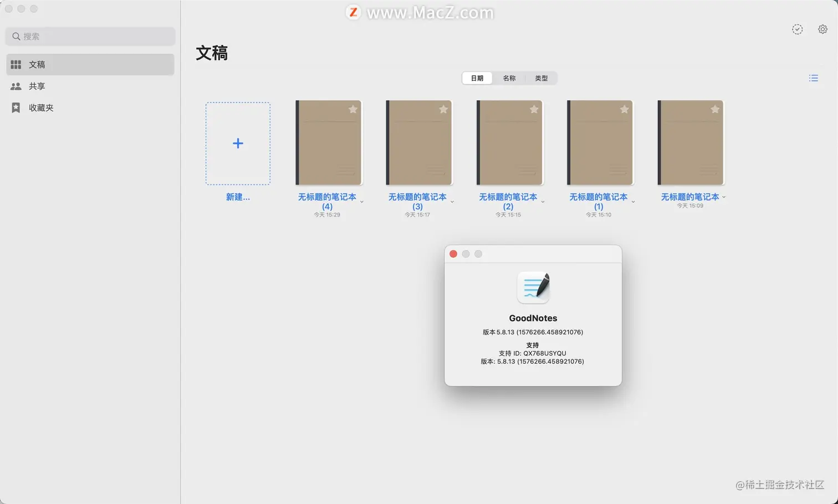Click the 文稿 page heading

(212, 53)
